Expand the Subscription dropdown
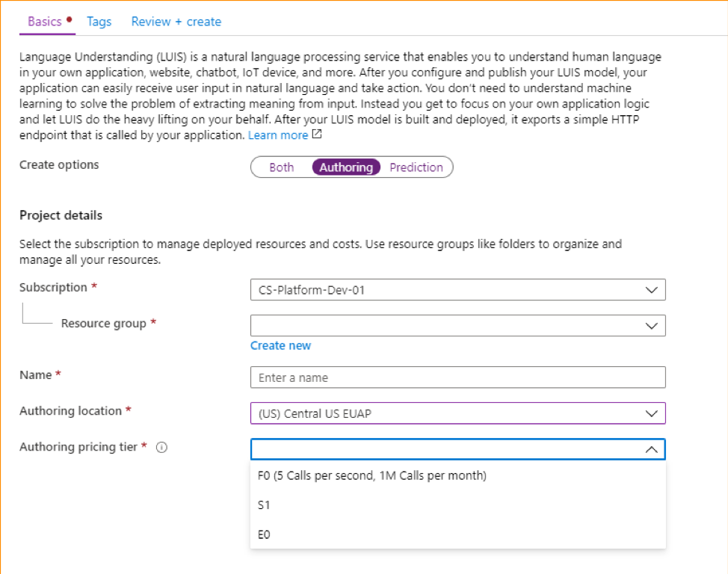This screenshot has height=574, width=728. pyautogui.click(x=457, y=290)
